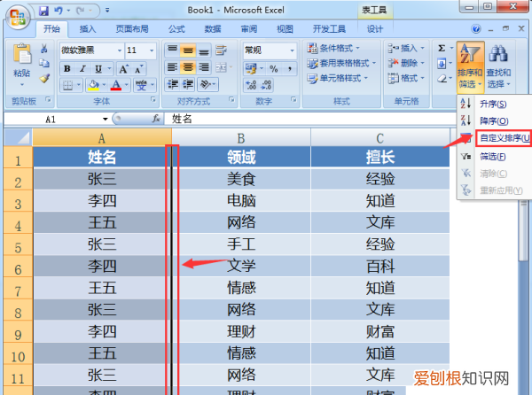Click the 格式 cells button
532x395 pixels.
(406, 78)
